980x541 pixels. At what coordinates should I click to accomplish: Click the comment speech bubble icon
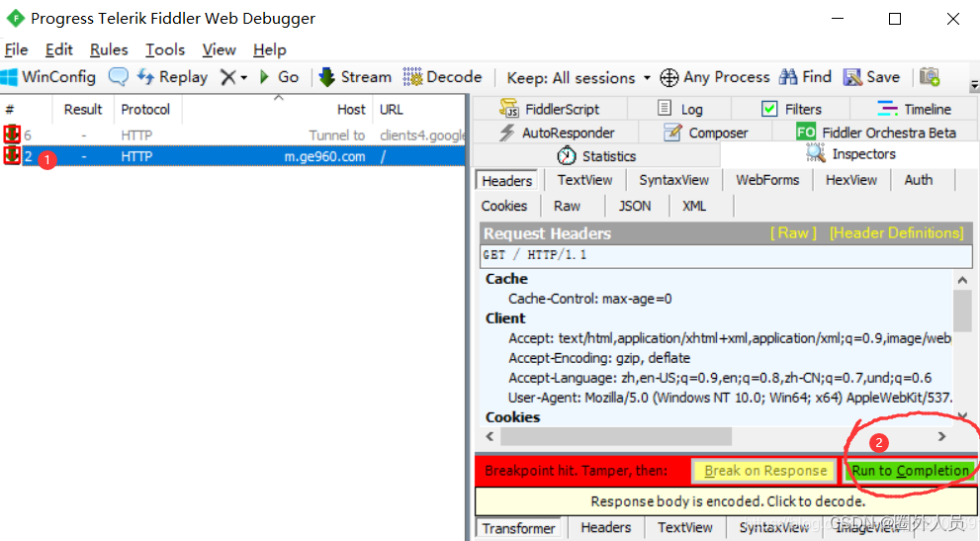pos(118,77)
